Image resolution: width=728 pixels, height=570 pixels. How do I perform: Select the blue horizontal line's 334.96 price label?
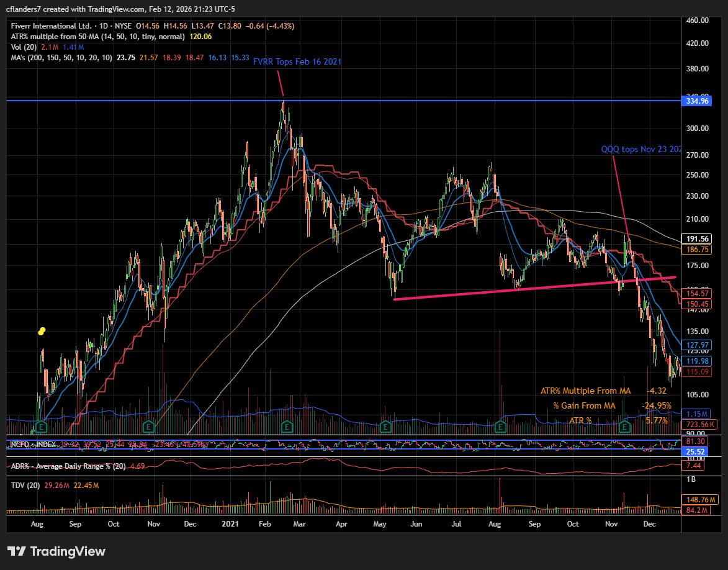click(x=696, y=101)
